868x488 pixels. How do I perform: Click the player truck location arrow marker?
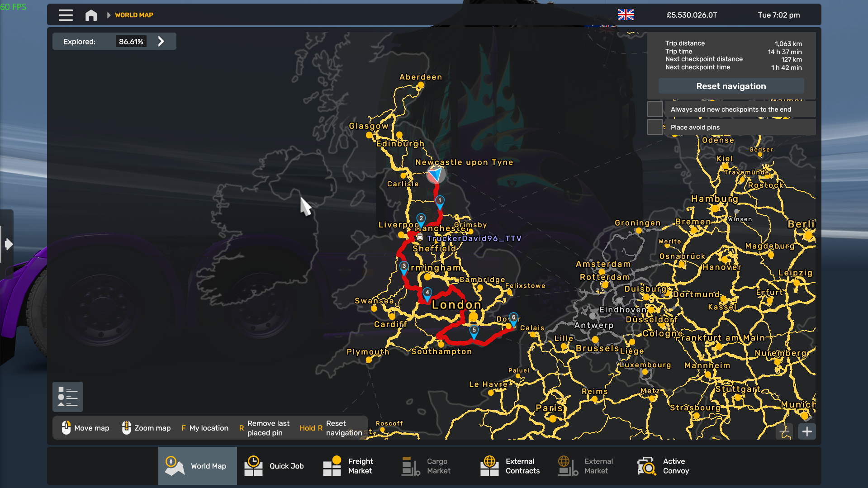pos(436,174)
